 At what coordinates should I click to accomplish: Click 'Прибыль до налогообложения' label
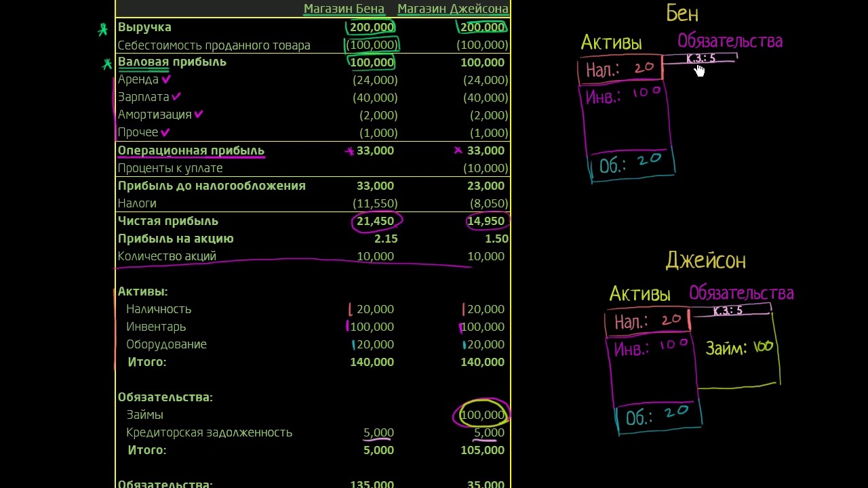click(212, 186)
